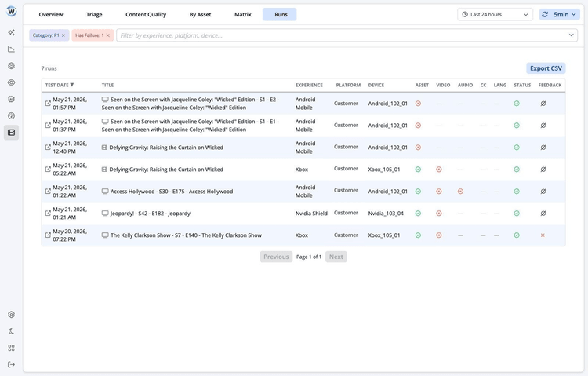
Task: Remove the Category: P1 filter chip
Action: [64, 35]
